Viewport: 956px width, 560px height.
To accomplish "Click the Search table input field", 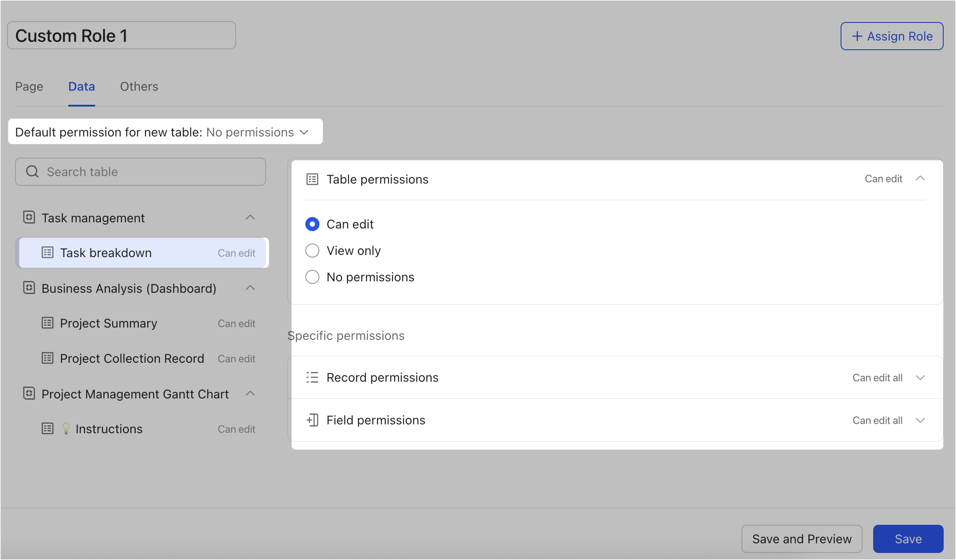I will (141, 172).
